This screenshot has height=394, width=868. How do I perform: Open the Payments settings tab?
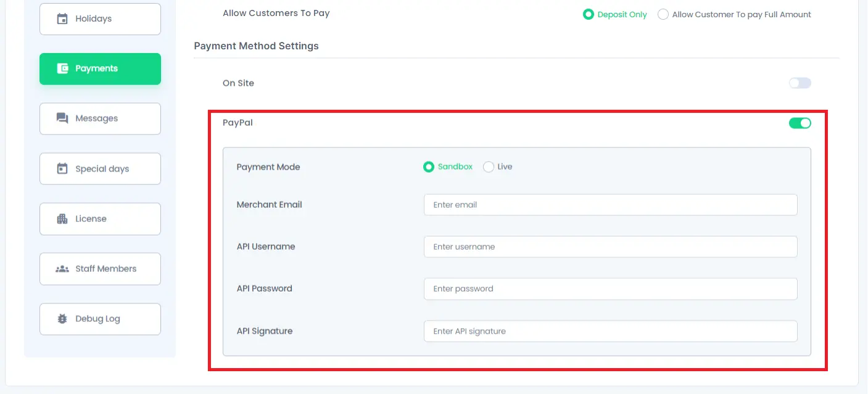pyautogui.click(x=100, y=68)
